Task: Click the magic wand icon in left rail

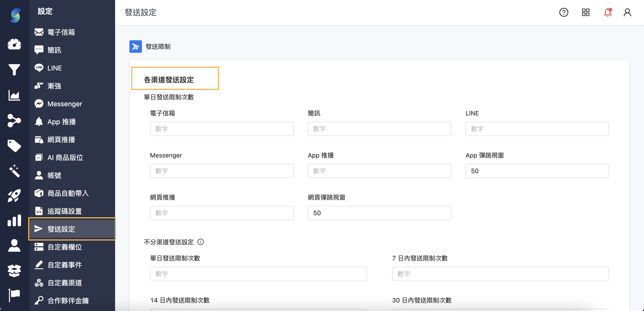Action: [14, 171]
